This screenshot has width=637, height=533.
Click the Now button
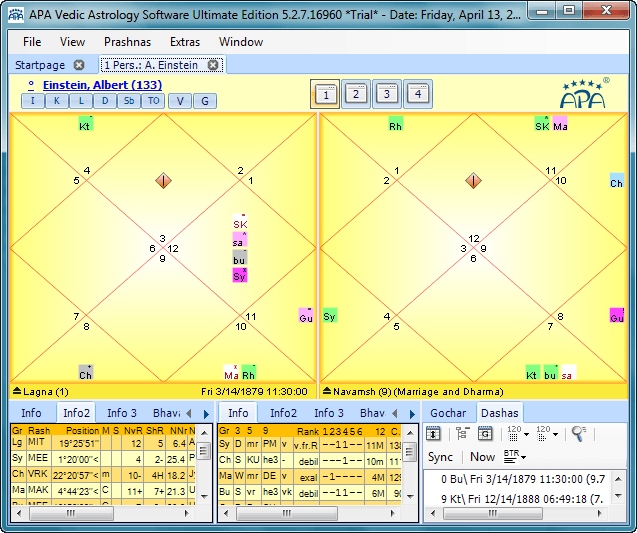point(482,457)
